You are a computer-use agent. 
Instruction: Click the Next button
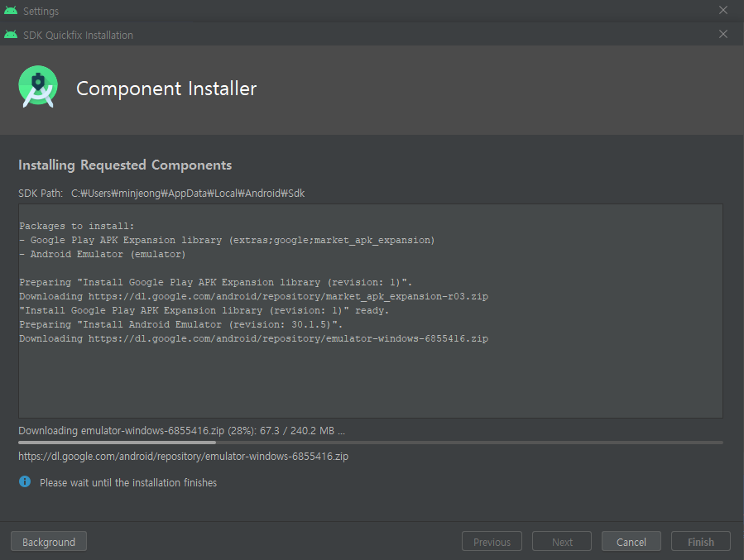pos(562,542)
